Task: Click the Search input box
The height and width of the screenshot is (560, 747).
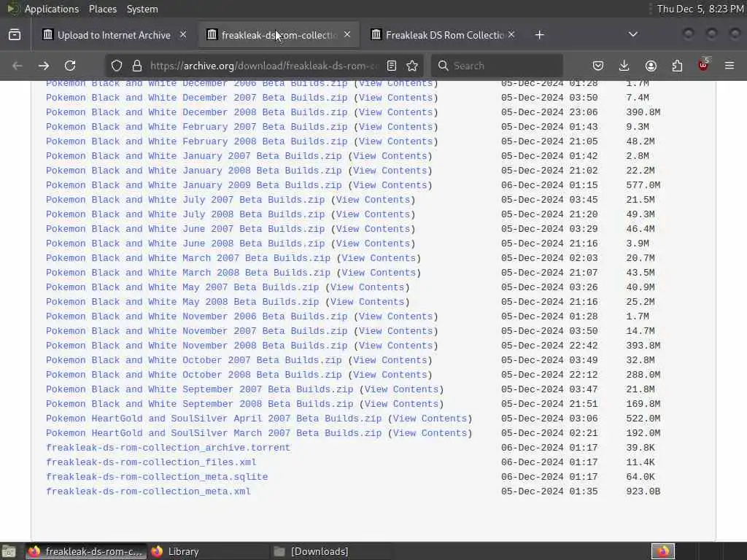Action: coord(497,66)
